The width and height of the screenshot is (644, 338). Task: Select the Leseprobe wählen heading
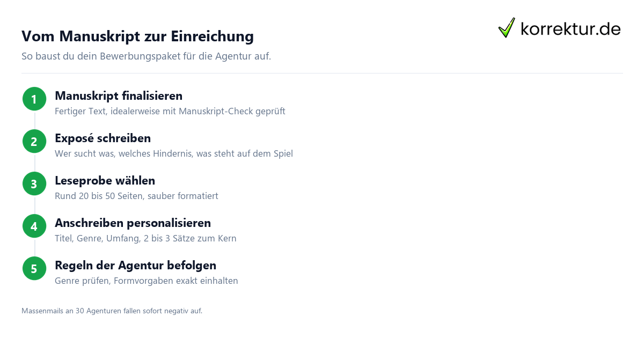click(x=105, y=181)
